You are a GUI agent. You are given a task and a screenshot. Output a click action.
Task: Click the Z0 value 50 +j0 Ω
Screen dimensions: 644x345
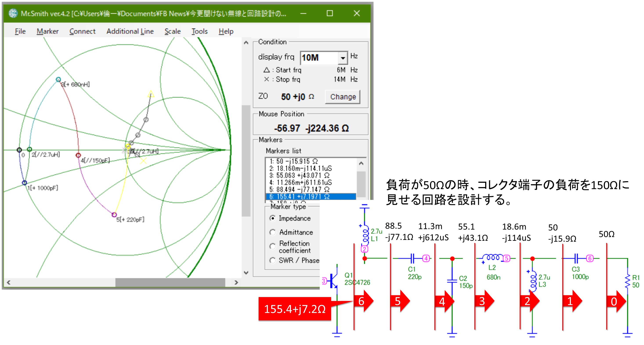point(298,97)
